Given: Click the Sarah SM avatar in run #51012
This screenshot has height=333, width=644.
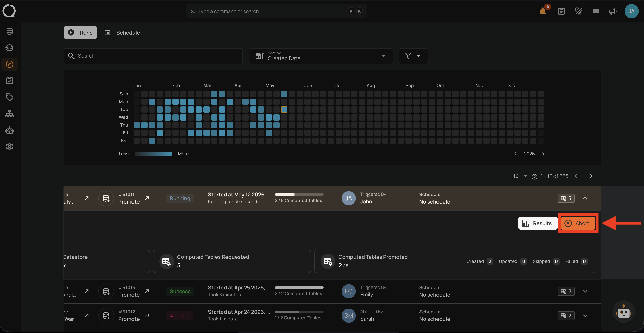Looking at the screenshot, I should point(349,316).
